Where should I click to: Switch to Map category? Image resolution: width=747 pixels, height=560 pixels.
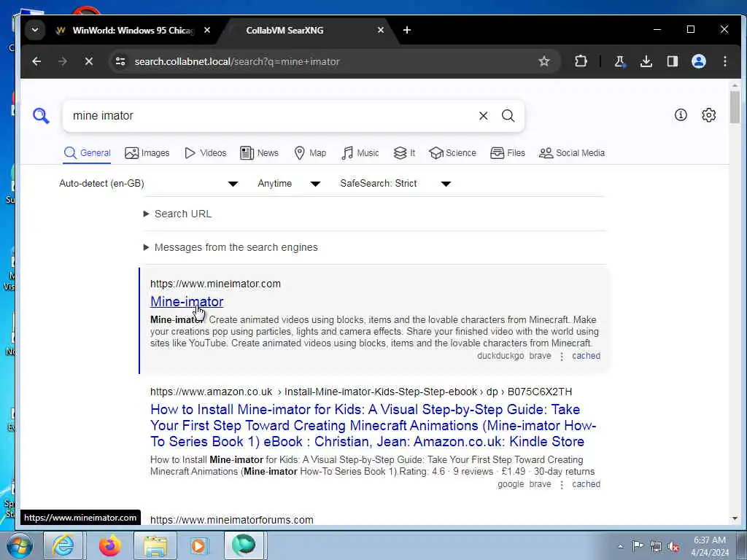(310, 153)
